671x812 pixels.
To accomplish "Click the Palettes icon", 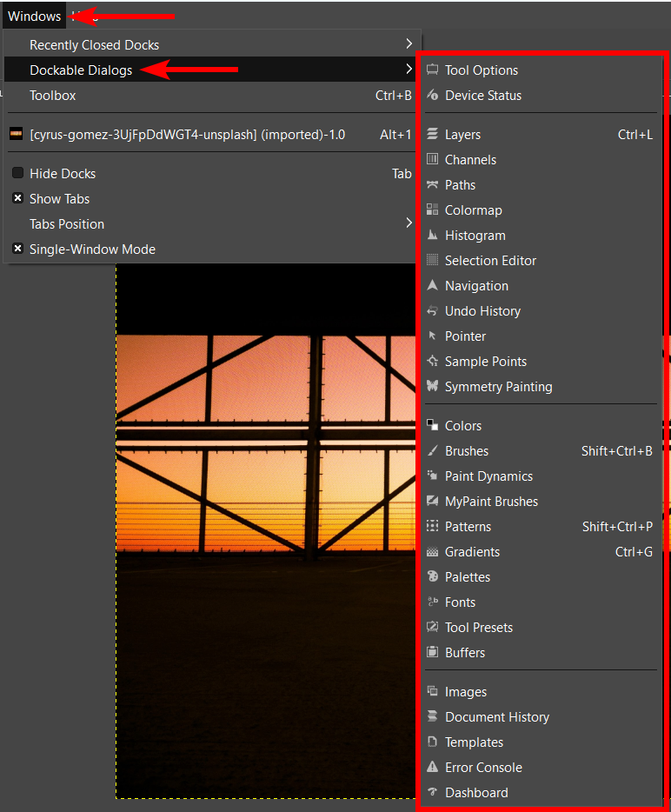I will tap(432, 577).
